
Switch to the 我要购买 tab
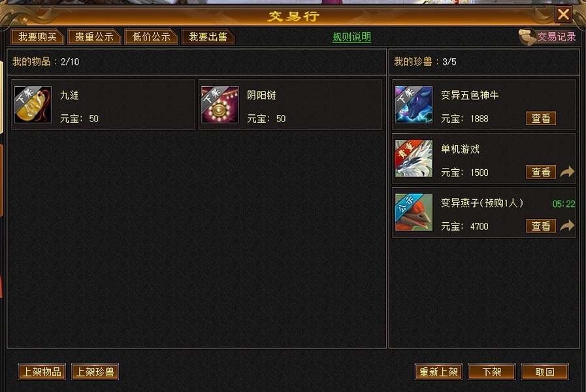(37, 37)
